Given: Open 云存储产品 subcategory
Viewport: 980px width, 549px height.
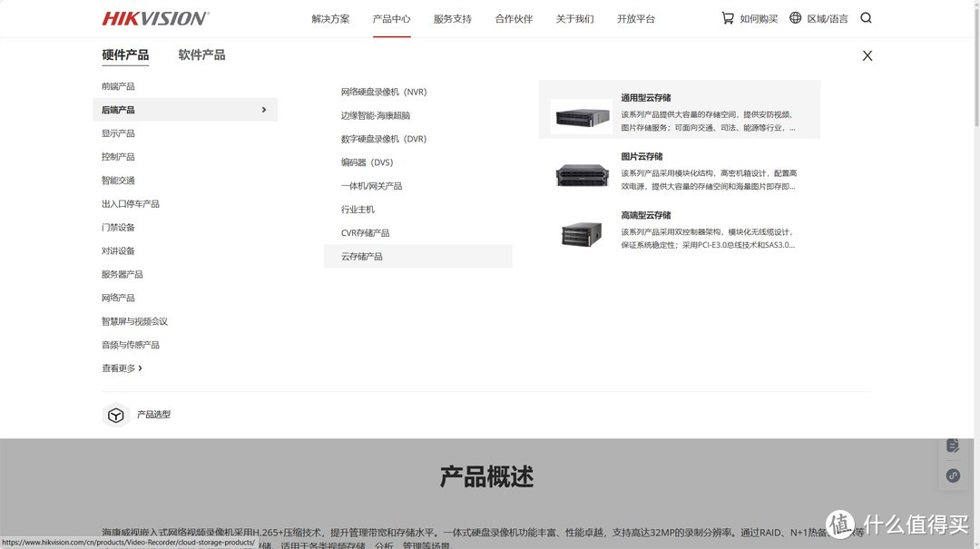Looking at the screenshot, I should (418, 257).
